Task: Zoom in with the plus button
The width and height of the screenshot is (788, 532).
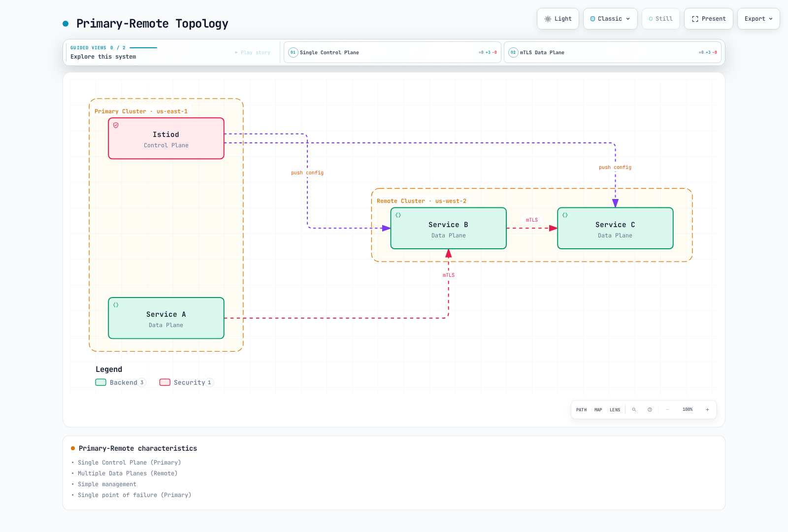Action: pyautogui.click(x=707, y=410)
